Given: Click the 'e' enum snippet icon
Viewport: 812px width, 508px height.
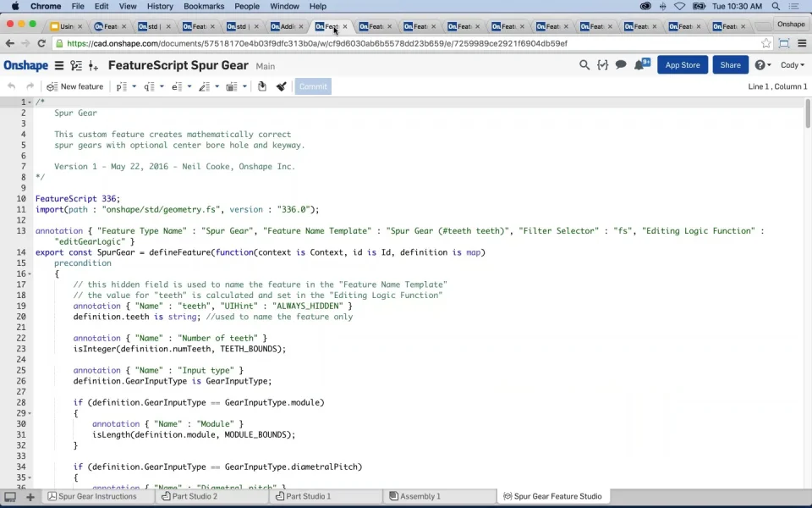Looking at the screenshot, I should pos(177,86).
